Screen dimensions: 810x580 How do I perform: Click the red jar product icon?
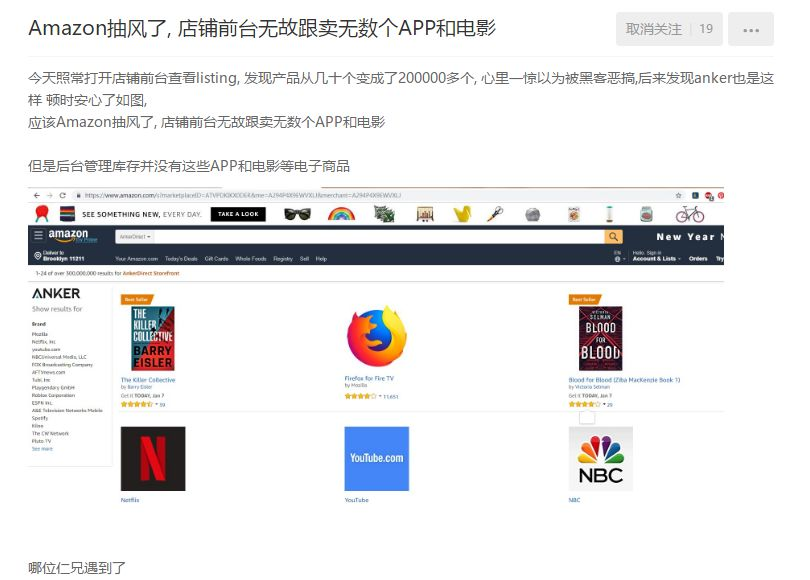[x=646, y=214]
